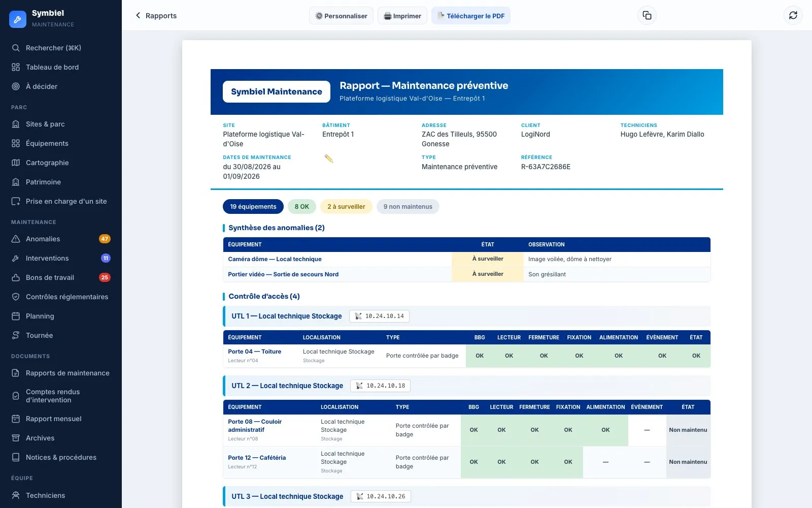Click the Sites & parc building icon
Viewport: 812px width, 508px height.
pos(16,124)
